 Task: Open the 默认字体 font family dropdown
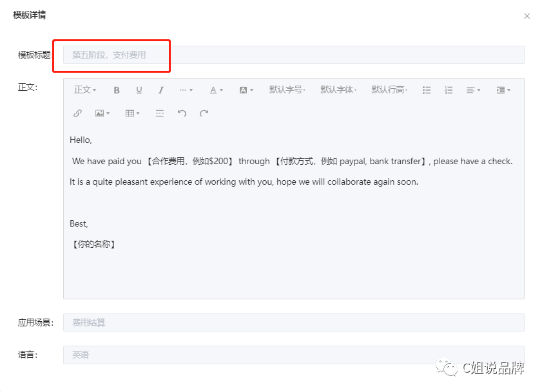(338, 89)
